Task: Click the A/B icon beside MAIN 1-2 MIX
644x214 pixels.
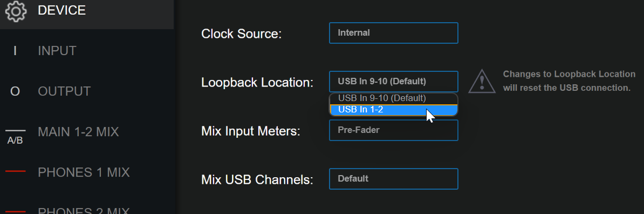Action: (x=15, y=136)
